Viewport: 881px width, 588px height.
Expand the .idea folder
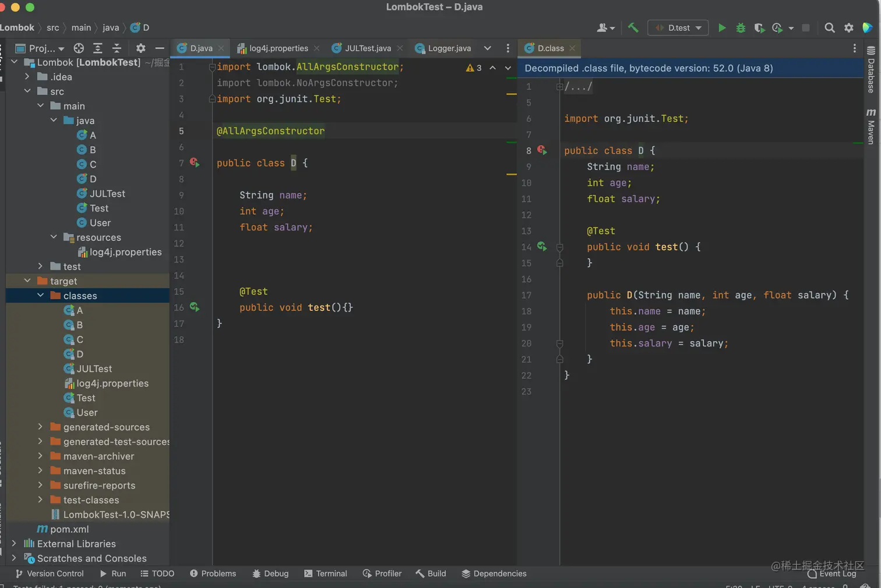click(27, 77)
